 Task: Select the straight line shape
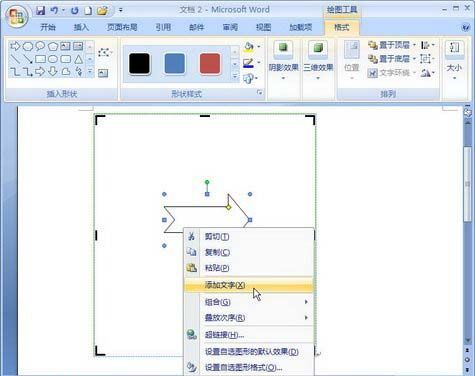coord(15,59)
